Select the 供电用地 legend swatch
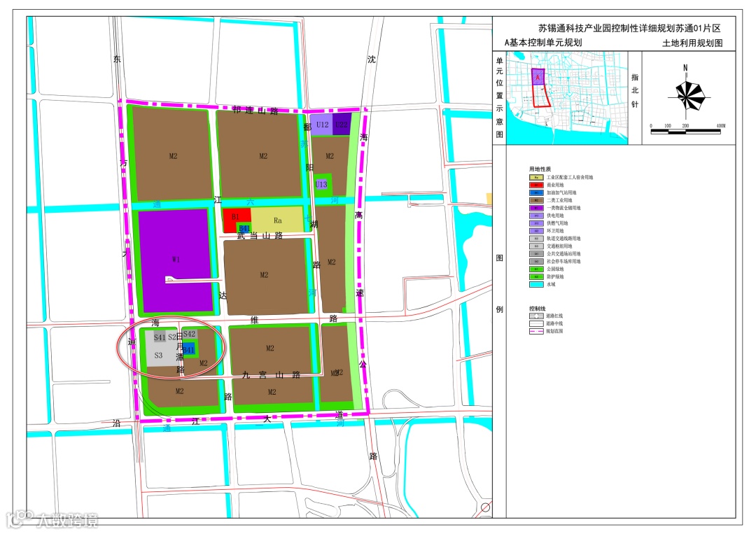This screenshot has height=534, width=756. click(x=536, y=216)
